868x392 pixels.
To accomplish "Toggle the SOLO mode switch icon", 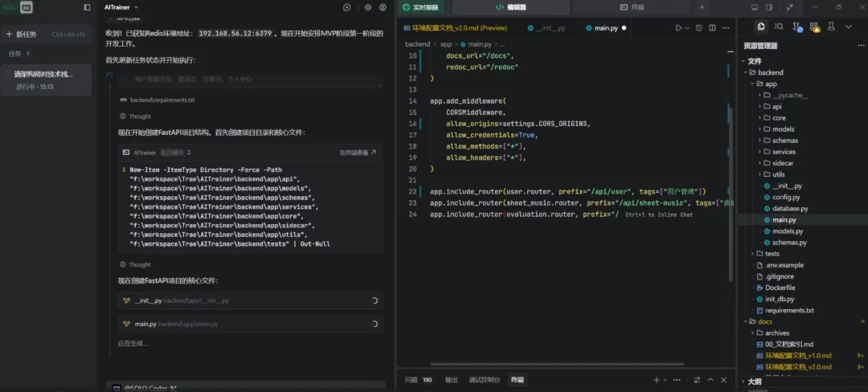I will (x=26, y=7).
